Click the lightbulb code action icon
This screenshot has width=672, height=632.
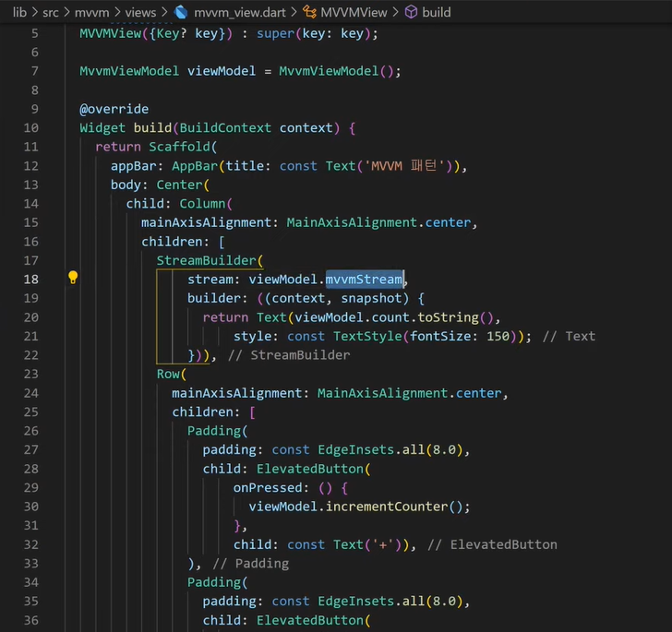pyautogui.click(x=73, y=278)
